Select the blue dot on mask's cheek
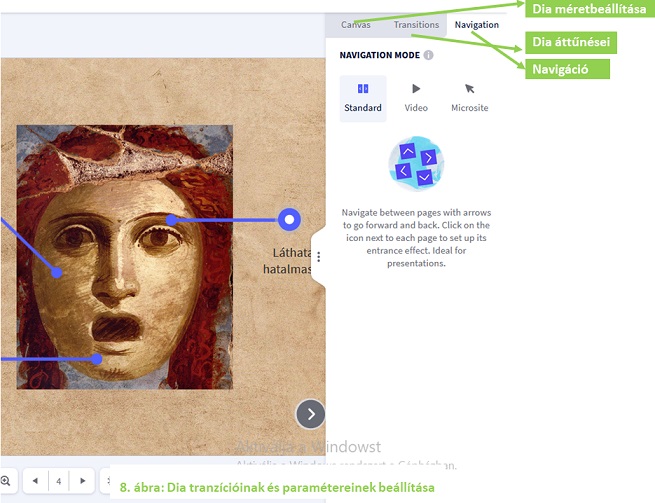 pos(57,273)
